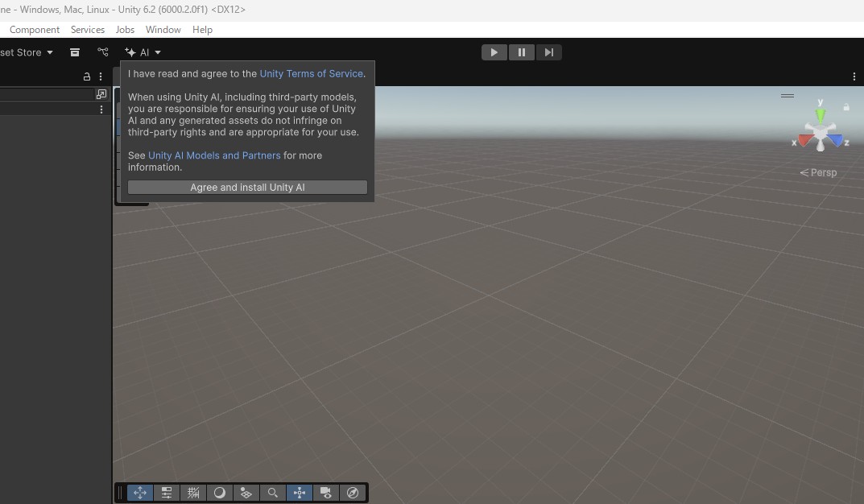Click the magnifier search overlay button
The width and height of the screenshot is (864, 504).
pos(273,493)
